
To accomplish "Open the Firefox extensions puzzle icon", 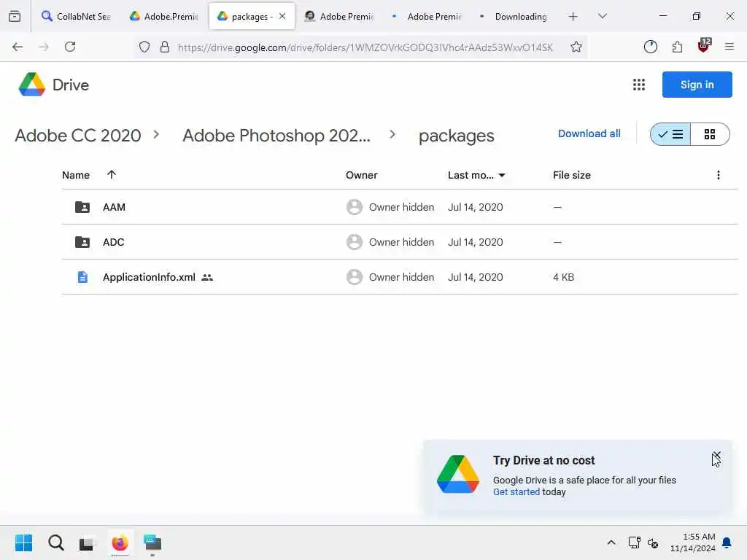I will coord(677,47).
